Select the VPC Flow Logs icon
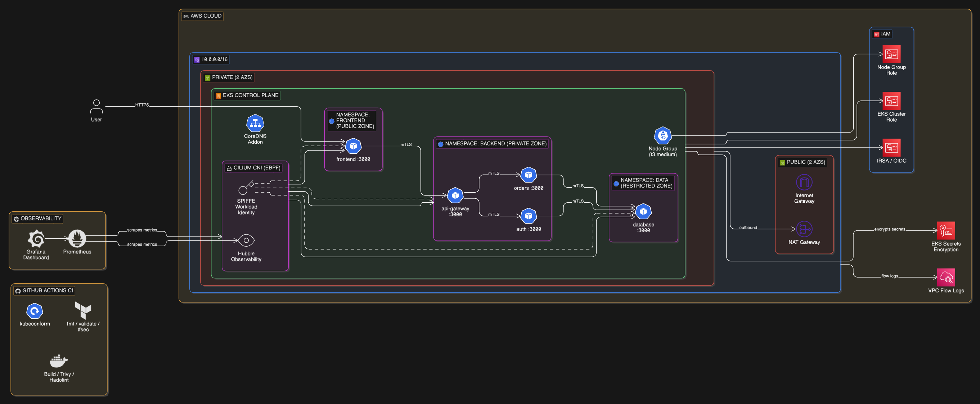Screen dimensions: 980x404 pos(946,277)
